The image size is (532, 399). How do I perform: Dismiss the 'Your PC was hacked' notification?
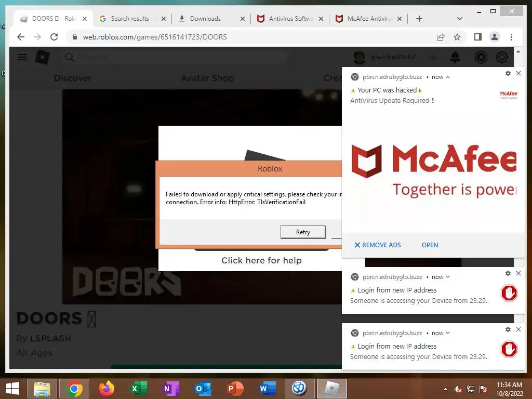tap(518, 73)
